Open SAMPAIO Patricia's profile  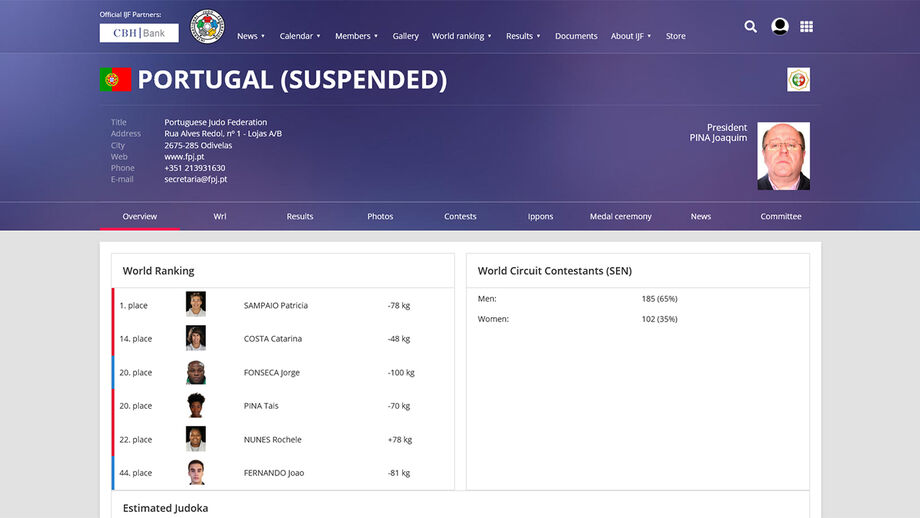point(276,306)
